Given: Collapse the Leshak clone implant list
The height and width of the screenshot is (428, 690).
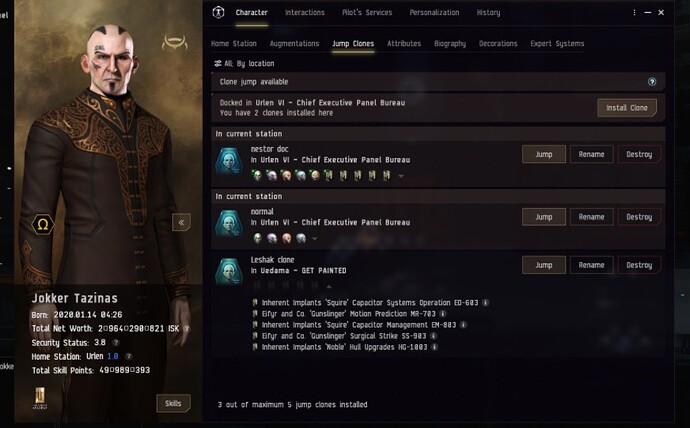Looking at the screenshot, I should coord(329,286).
